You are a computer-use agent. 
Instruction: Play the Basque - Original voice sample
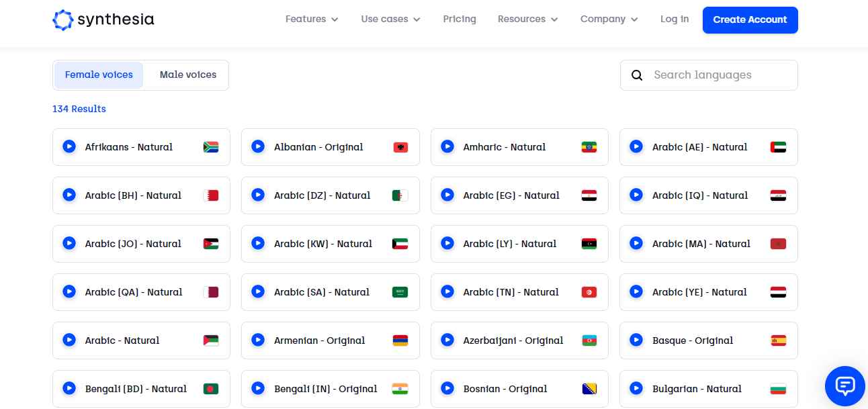[x=636, y=340]
